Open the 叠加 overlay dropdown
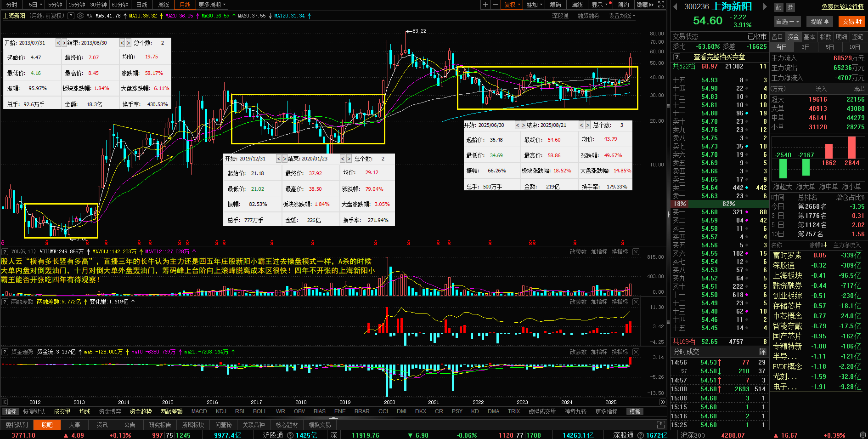Screen dimensions: 868x439 pyautogui.click(x=535, y=5)
